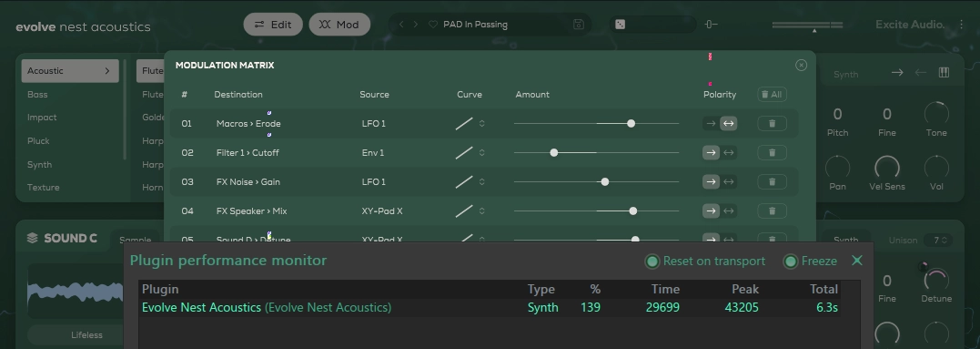Delete all modulation rows with trash All
The height and width of the screenshot is (349, 980).
pyautogui.click(x=772, y=95)
